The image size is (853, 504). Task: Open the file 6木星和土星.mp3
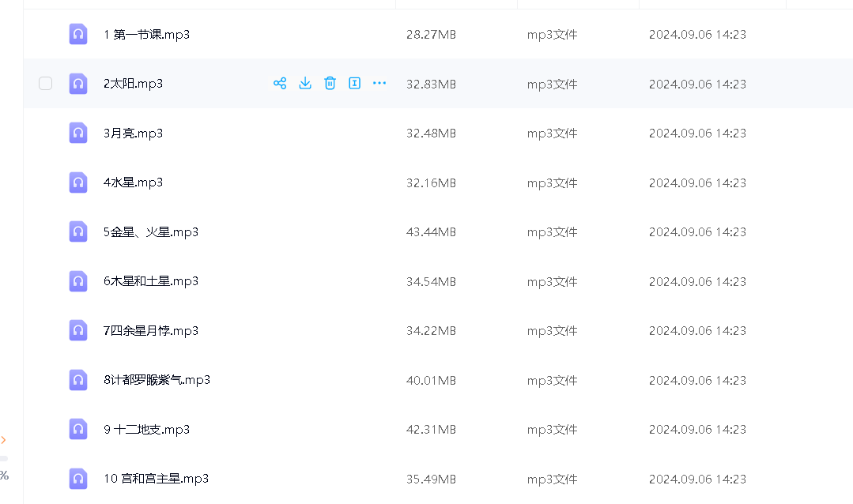151,281
